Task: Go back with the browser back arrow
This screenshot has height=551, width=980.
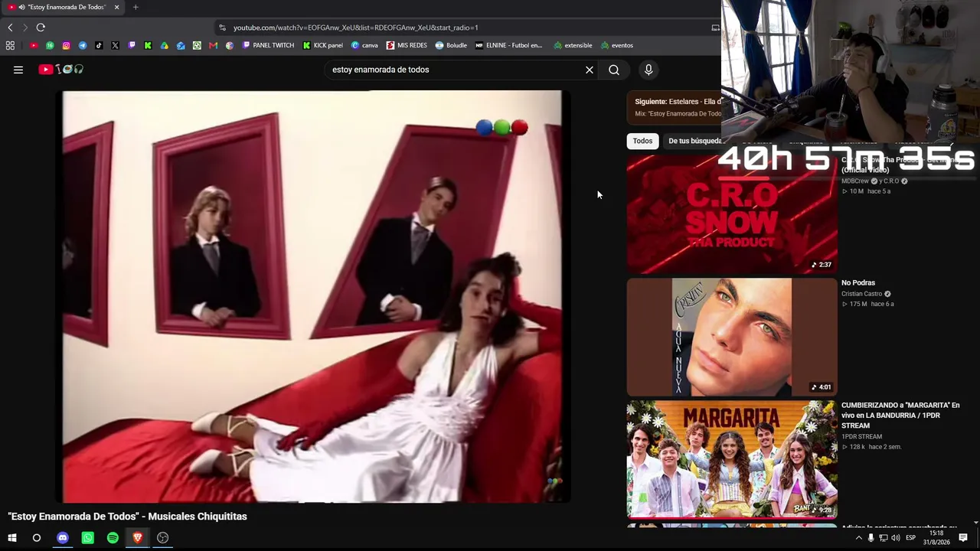Action: click(x=10, y=28)
